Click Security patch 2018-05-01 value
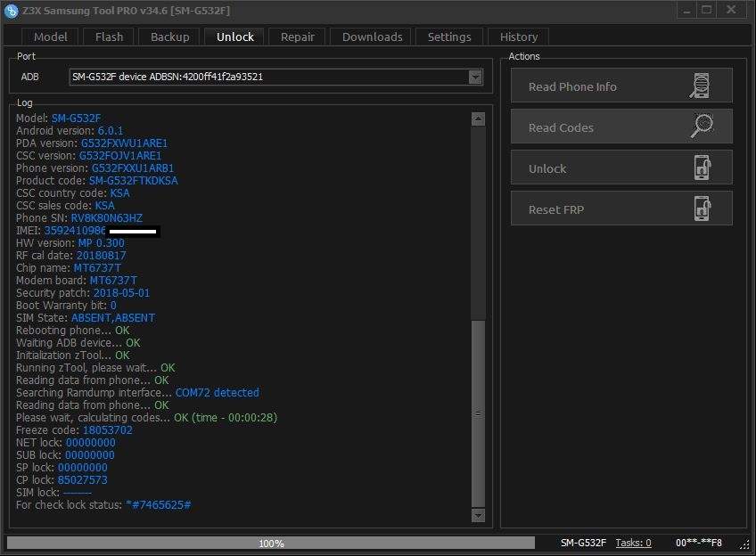 point(121,293)
